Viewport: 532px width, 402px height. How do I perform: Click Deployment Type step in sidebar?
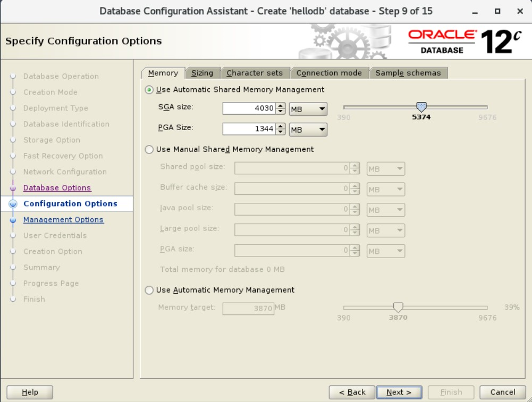point(56,108)
